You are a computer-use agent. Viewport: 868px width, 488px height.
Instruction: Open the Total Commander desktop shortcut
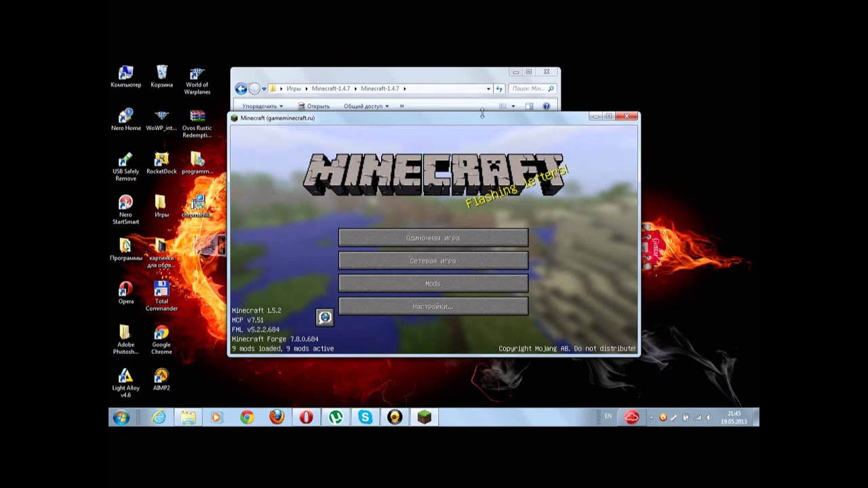(x=161, y=297)
